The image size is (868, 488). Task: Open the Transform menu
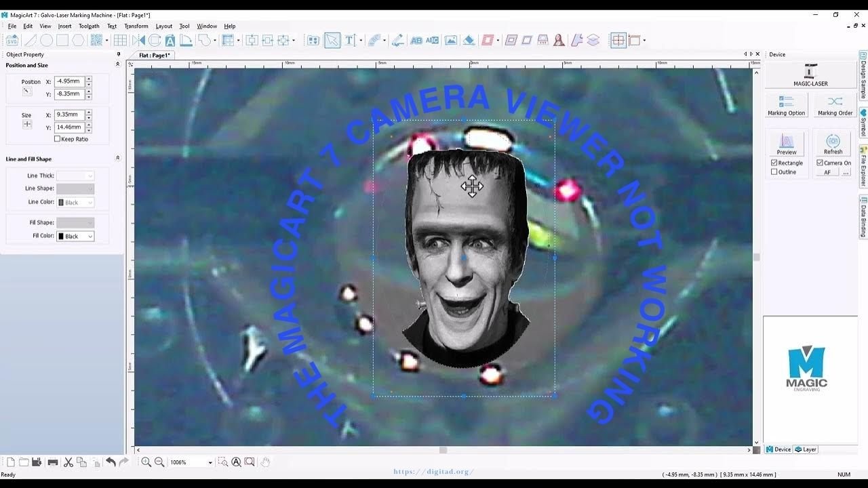[136, 26]
